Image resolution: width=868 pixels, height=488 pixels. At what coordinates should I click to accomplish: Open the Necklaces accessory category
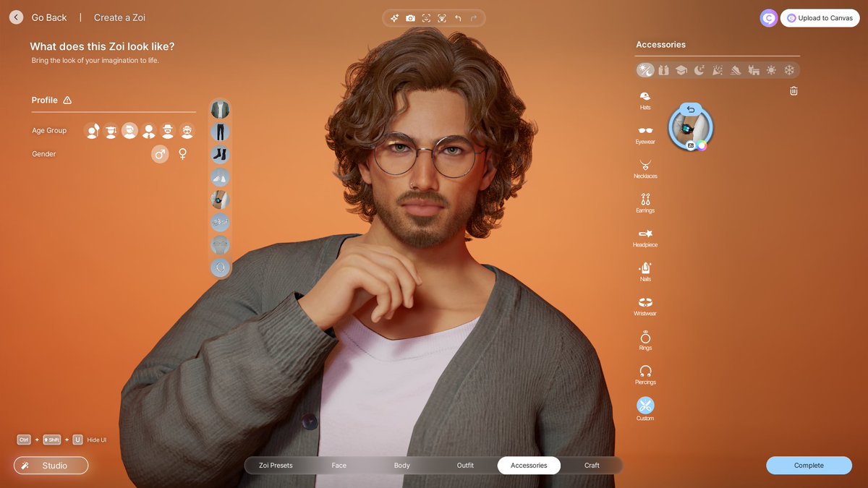point(645,169)
